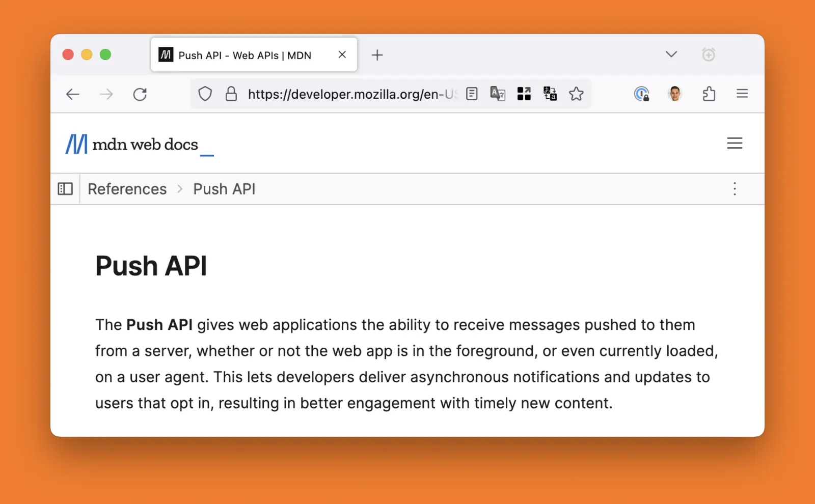Screen dimensions: 815x504
Task: Enter Reader View for the article
Action: [472, 94]
